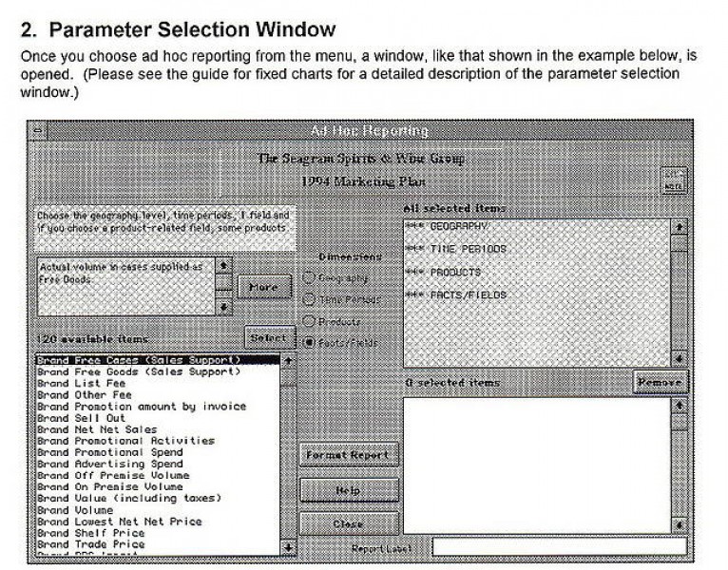The height and width of the screenshot is (570, 728).
Task: Click up arrow of available items list
Action: tap(289, 361)
